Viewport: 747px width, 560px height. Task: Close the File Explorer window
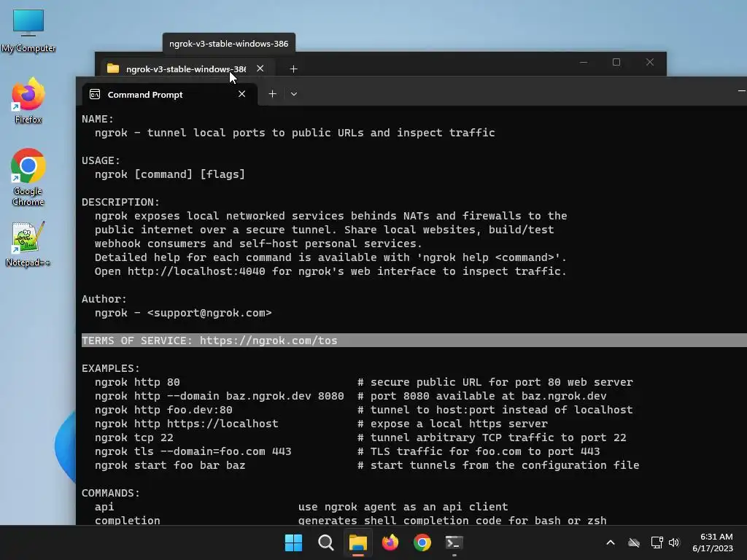(650, 63)
